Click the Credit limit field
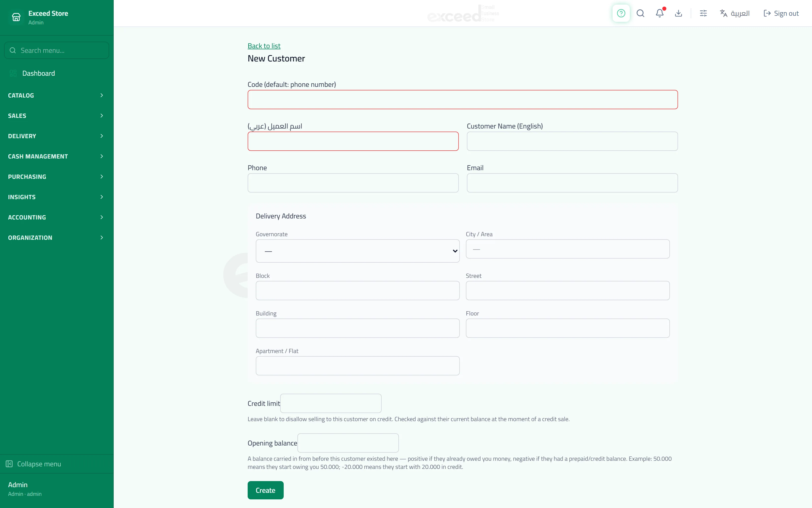The width and height of the screenshot is (812, 508). tap(330, 403)
